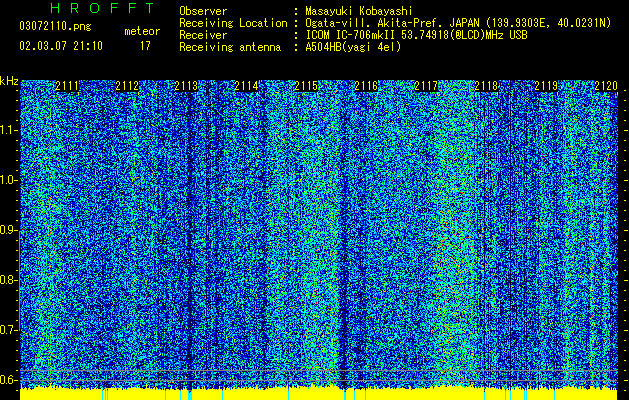Click the 0.6 kHz axis label

[x=8, y=380]
